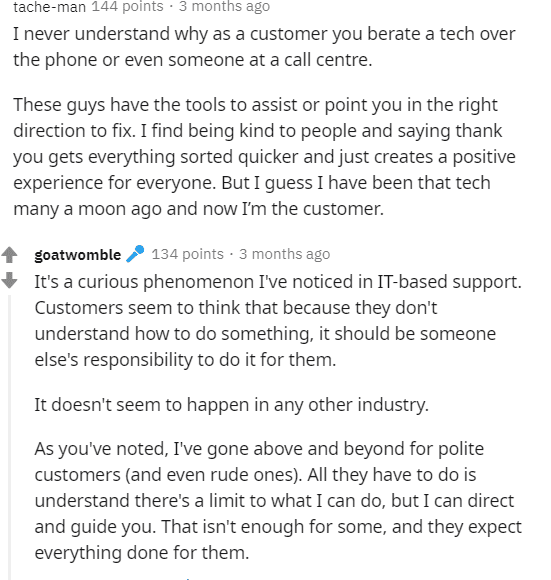Open tache-man's user profile
Image resolution: width=551 pixels, height=580 pixels.
[x=50, y=7]
